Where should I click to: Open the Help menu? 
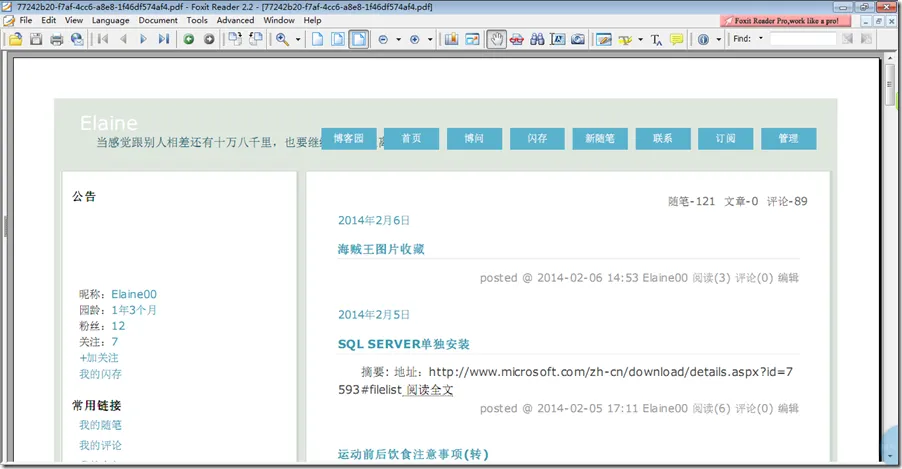click(x=312, y=20)
